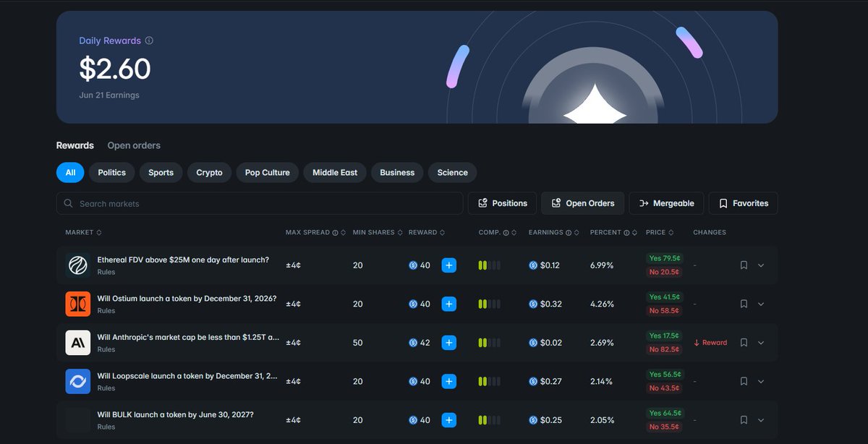Bookmark the BULK token market
Viewport: 868px width, 444px height.
pyautogui.click(x=744, y=420)
